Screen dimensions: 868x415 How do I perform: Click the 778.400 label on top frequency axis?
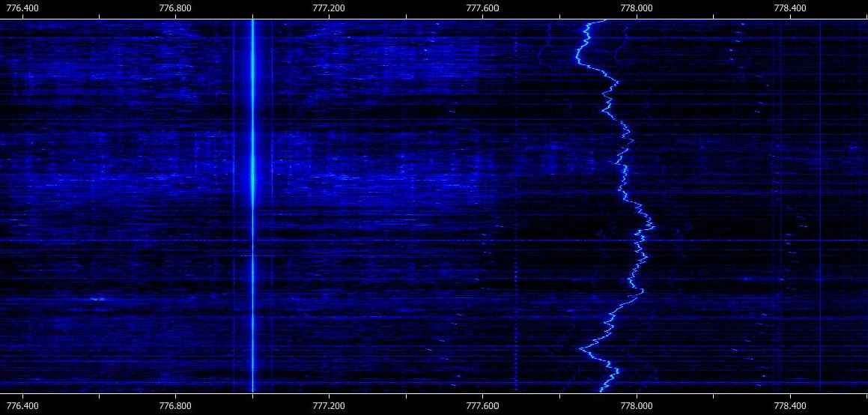coord(790,7)
